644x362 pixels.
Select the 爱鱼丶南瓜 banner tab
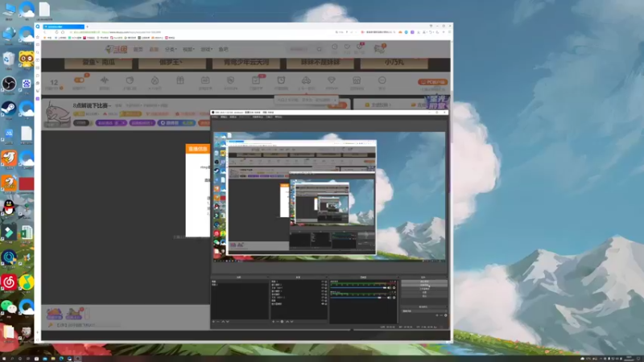click(98, 63)
